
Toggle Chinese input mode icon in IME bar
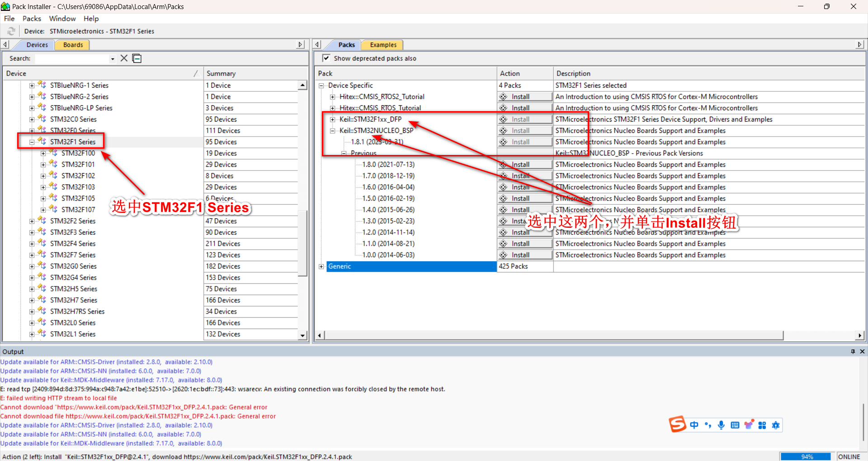tap(694, 425)
